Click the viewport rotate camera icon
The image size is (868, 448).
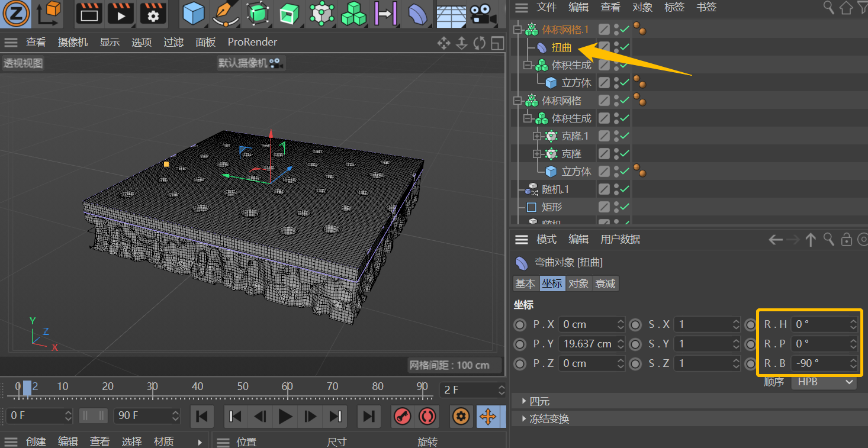(x=480, y=43)
